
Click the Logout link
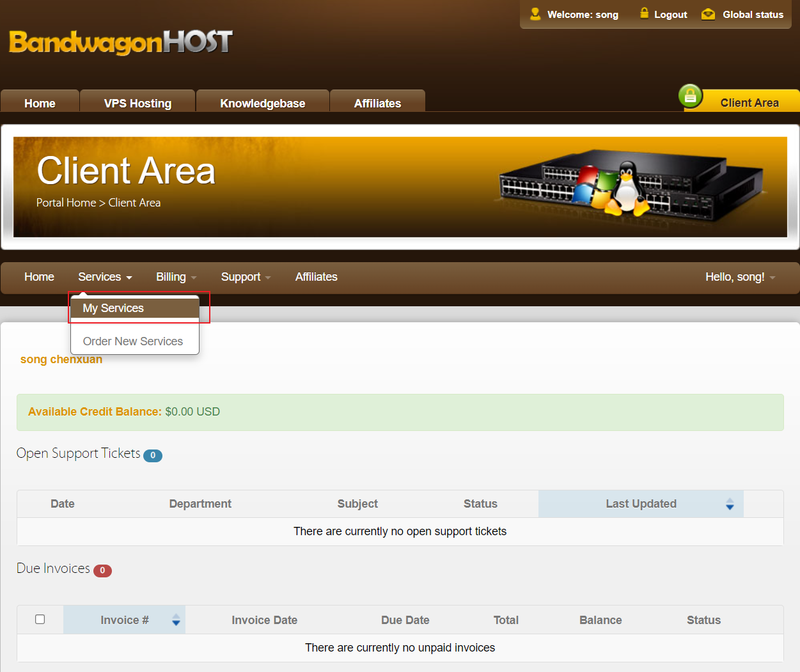point(670,15)
